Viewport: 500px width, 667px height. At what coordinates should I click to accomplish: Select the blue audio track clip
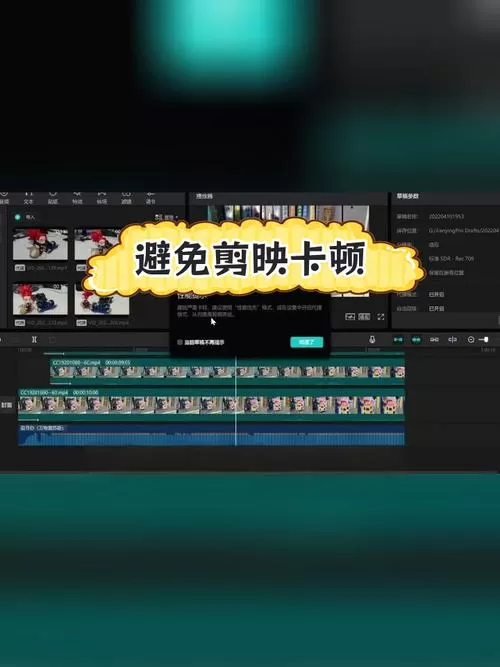[211, 435]
